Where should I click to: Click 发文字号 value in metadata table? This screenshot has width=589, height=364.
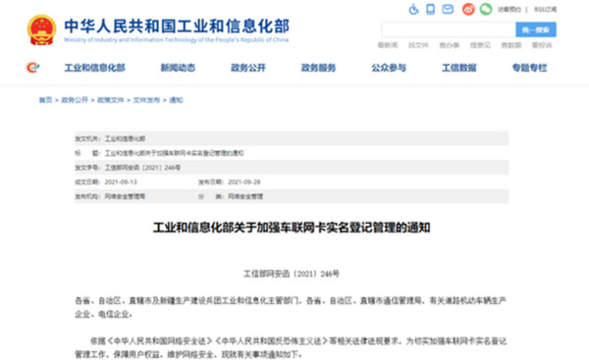point(142,168)
